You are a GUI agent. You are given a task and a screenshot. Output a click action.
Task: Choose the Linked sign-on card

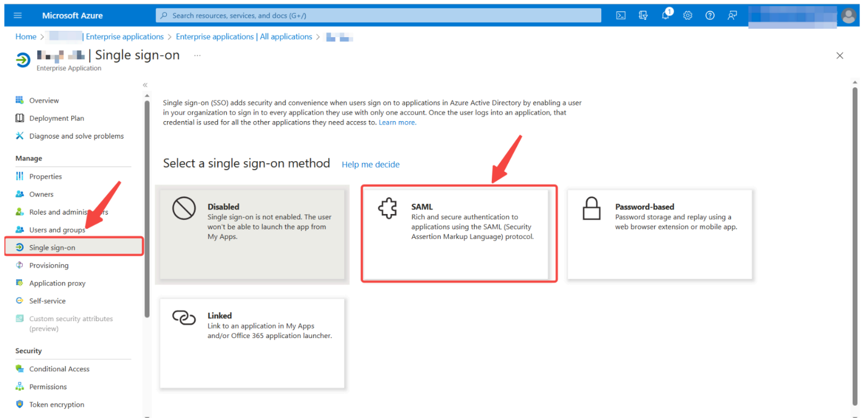click(x=252, y=343)
